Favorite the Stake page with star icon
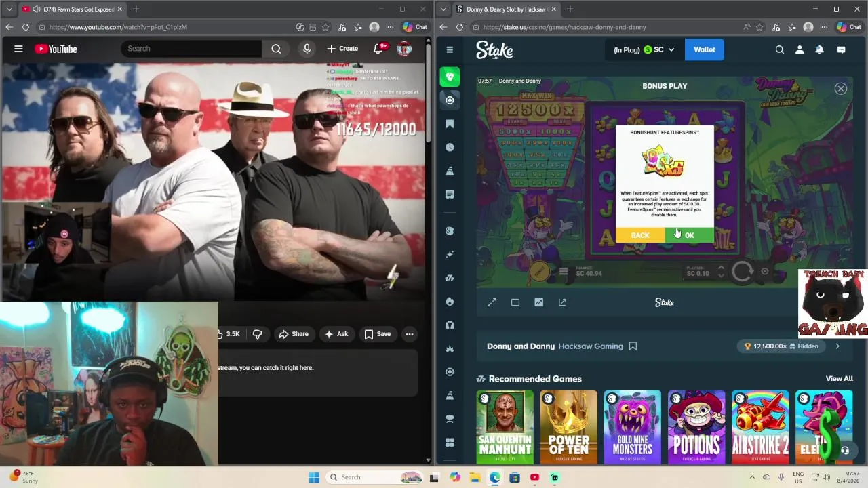The image size is (868, 488). click(759, 27)
